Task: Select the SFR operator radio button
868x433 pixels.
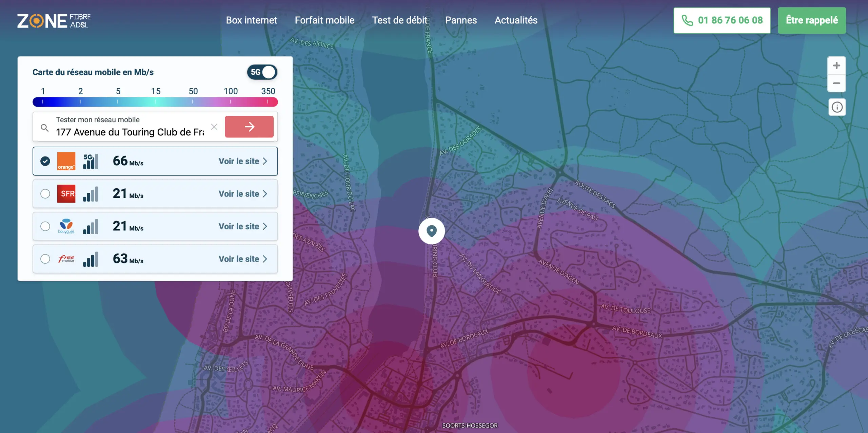Action: pos(45,194)
